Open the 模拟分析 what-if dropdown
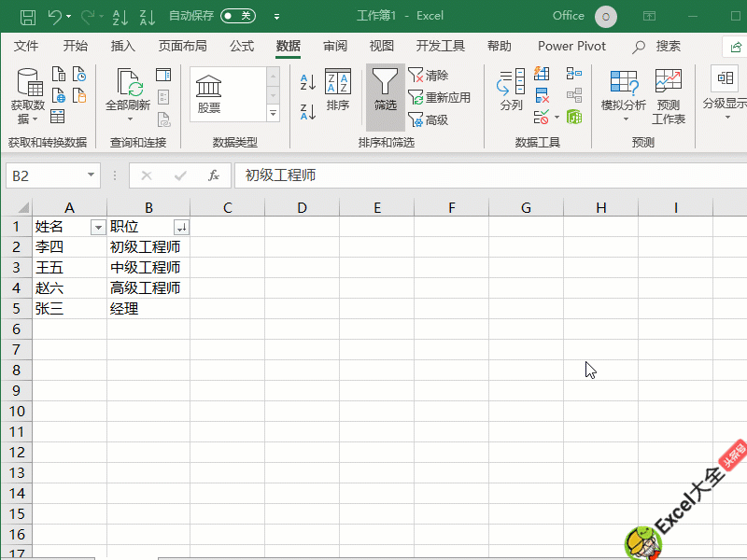Image resolution: width=747 pixels, height=560 pixels. [x=624, y=95]
